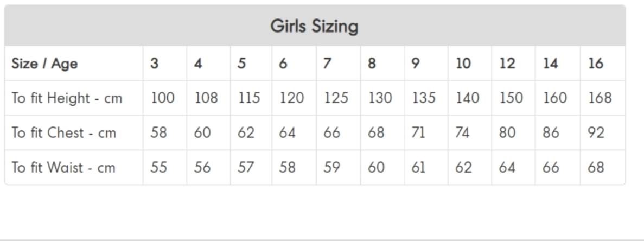This screenshot has width=644, height=241.
Task: Click waist cell for size 16
Action: (596, 168)
